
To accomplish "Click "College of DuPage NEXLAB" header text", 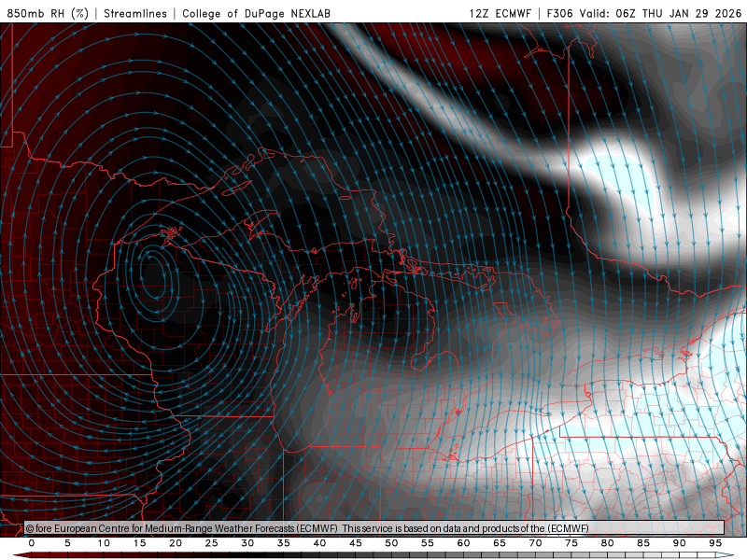I will (256, 13).
